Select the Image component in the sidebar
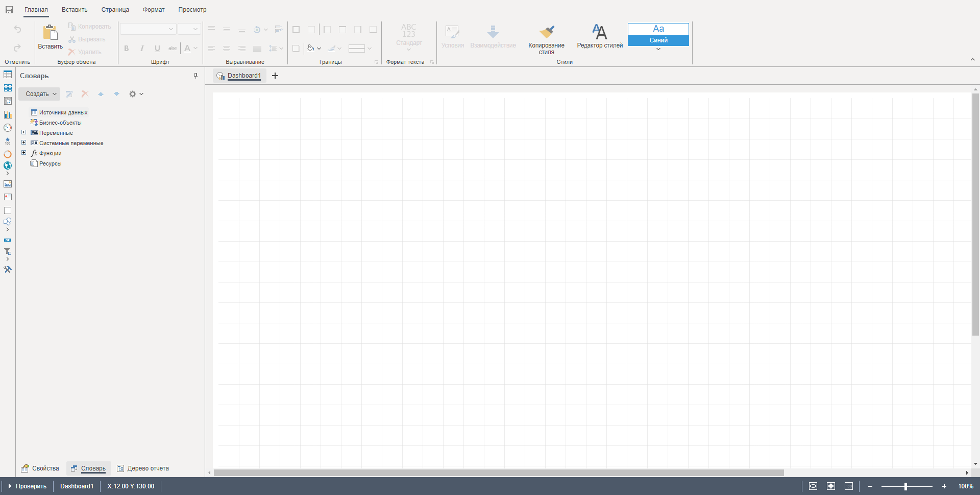980x495 pixels. pyautogui.click(x=8, y=184)
